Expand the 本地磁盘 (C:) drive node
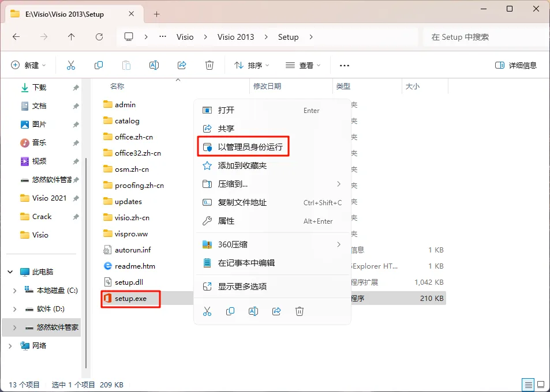550x392 pixels. (x=15, y=291)
